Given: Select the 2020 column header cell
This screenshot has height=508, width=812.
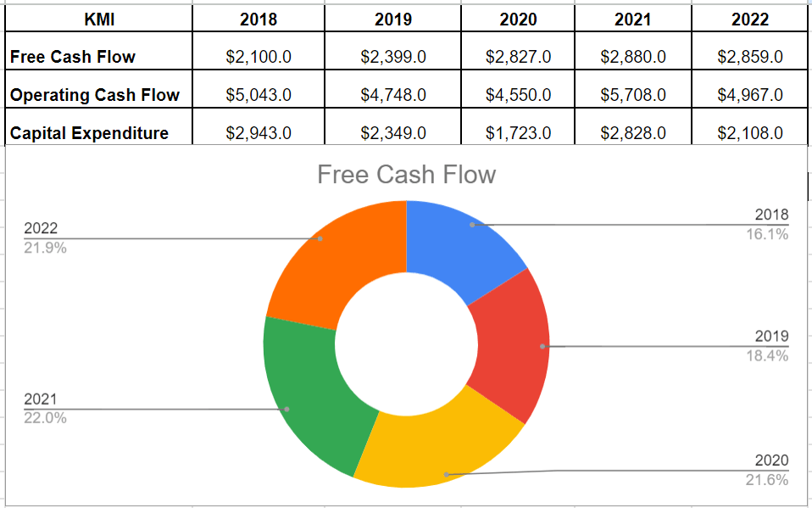Looking at the screenshot, I should [518, 18].
